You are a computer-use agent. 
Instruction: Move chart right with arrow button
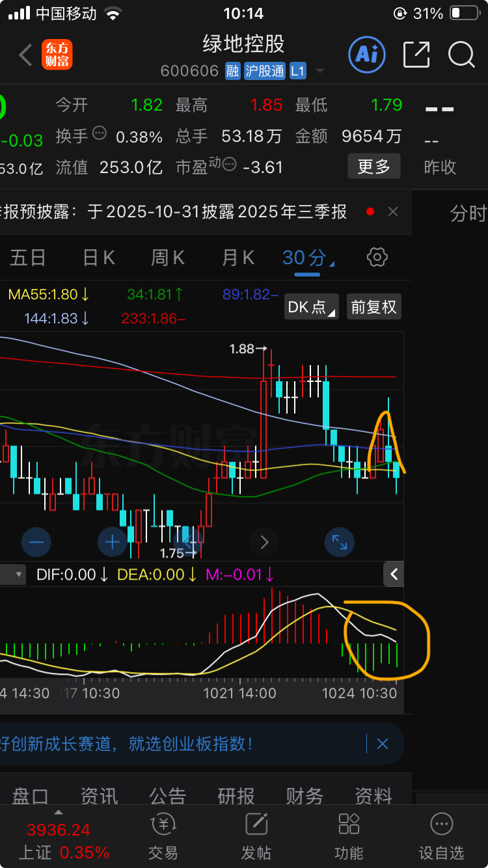(264, 541)
